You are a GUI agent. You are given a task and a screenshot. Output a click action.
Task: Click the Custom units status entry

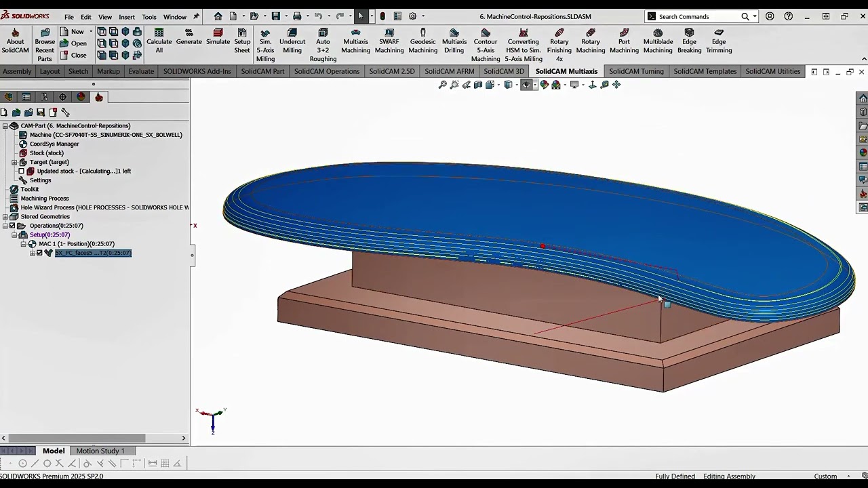pyautogui.click(x=825, y=476)
